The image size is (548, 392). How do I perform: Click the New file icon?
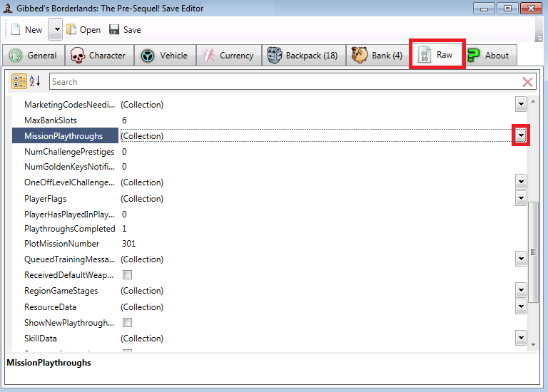16,30
